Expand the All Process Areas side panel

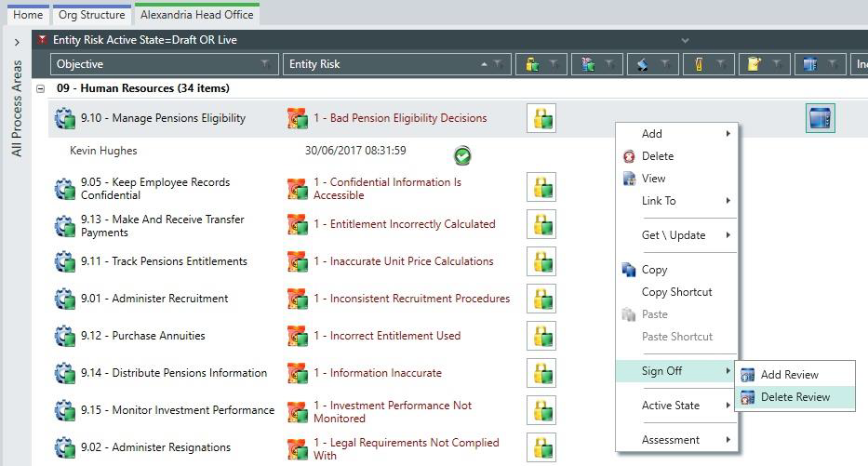click(17, 42)
